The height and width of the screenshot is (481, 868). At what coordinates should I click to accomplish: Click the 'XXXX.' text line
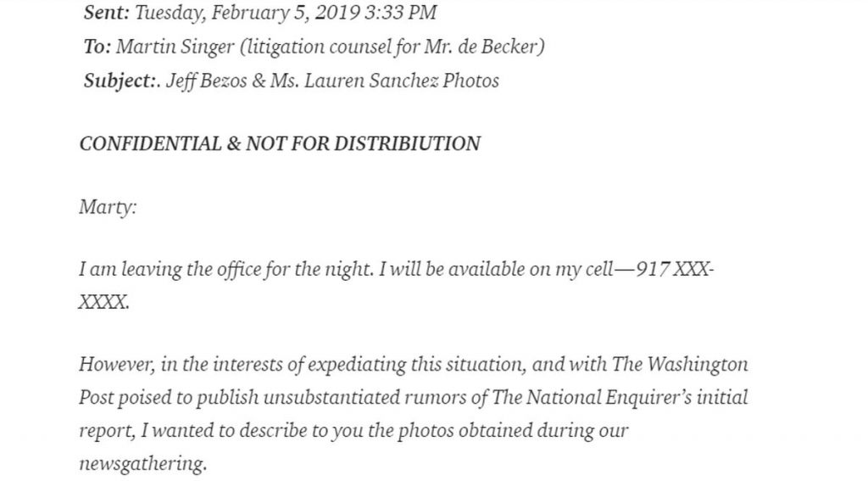pos(104,303)
